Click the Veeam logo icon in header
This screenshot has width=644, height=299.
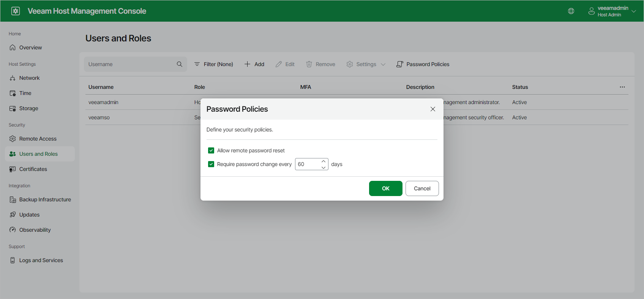tap(16, 11)
